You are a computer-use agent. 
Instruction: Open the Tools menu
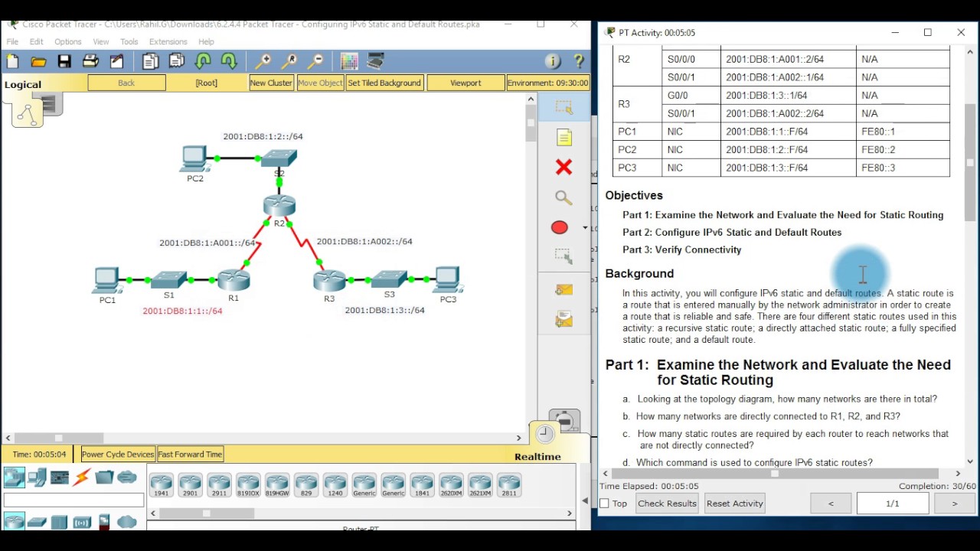click(129, 41)
